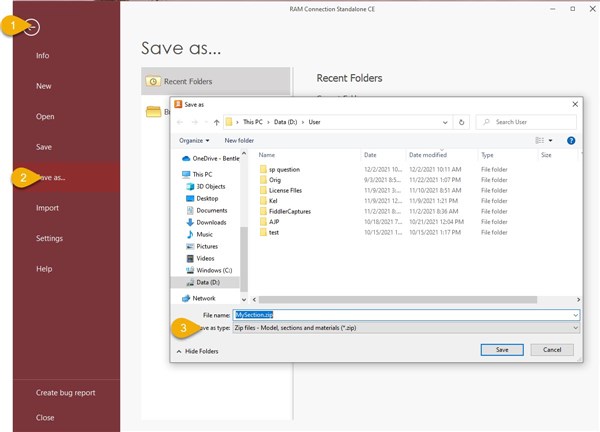Click Create bug report in backstage menu
The height and width of the screenshot is (432, 600).
[65, 393]
